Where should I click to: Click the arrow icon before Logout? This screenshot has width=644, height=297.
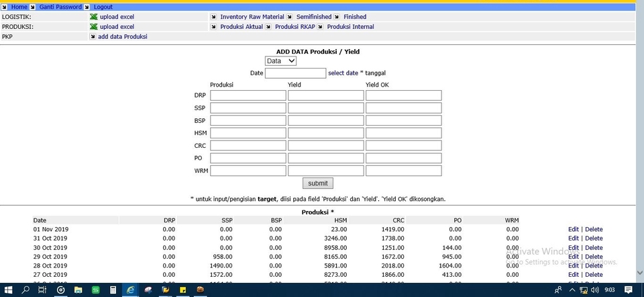pyautogui.click(x=87, y=7)
